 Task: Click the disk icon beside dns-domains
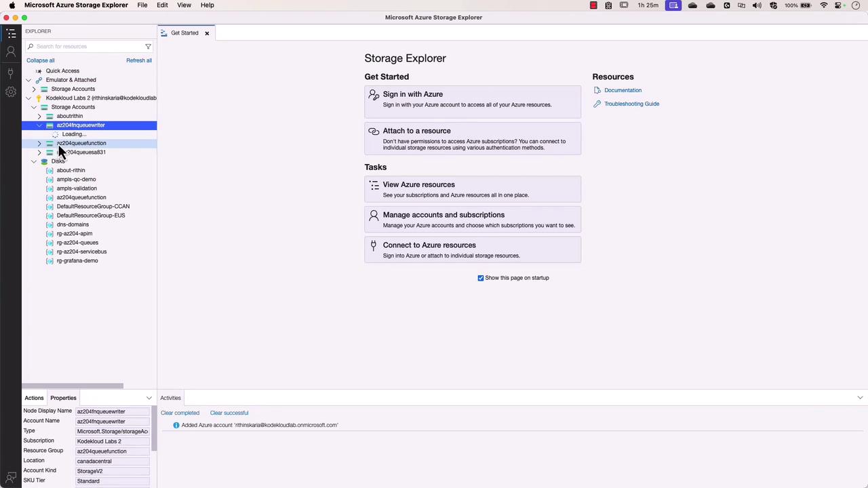tap(50, 225)
